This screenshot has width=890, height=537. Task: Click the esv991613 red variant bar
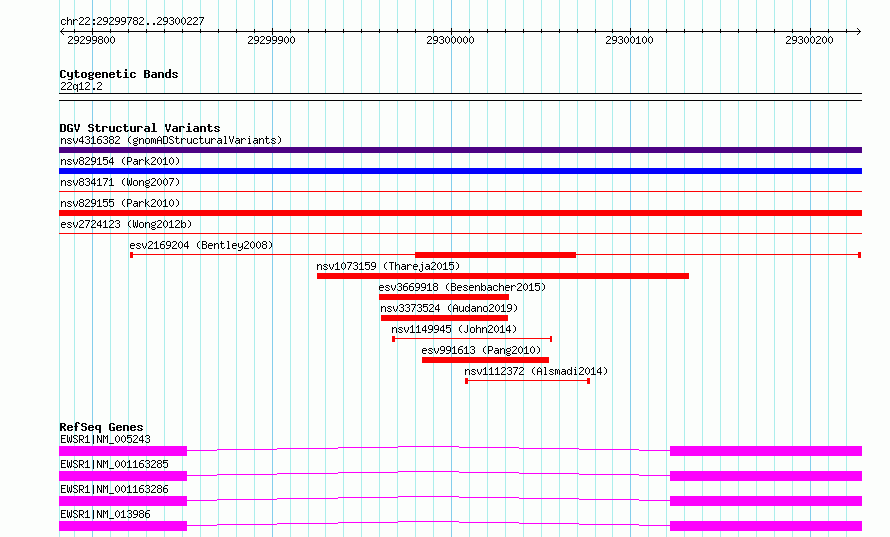coord(485,360)
